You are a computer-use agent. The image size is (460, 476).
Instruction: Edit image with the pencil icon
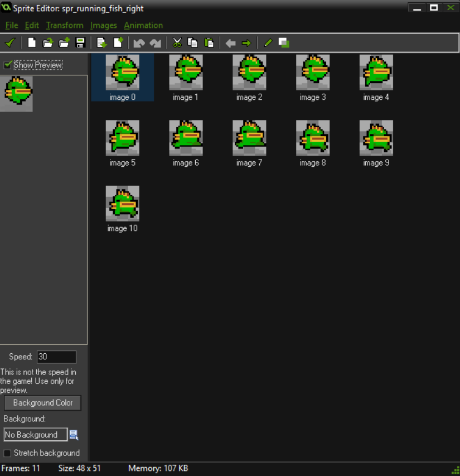(x=268, y=42)
